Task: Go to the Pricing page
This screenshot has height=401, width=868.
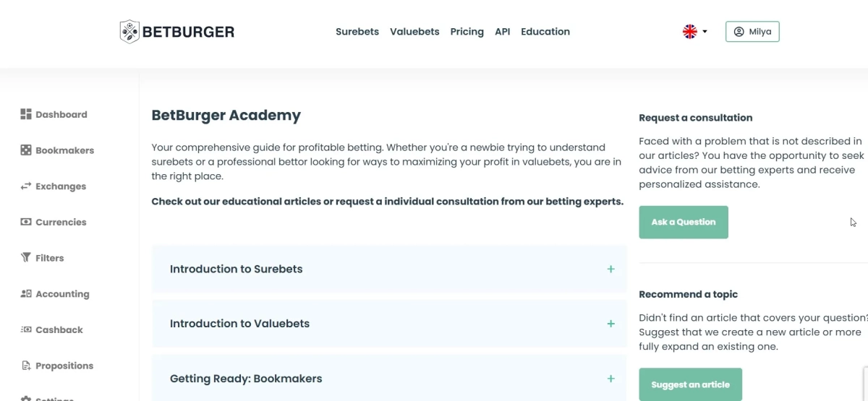Action: pyautogui.click(x=467, y=32)
